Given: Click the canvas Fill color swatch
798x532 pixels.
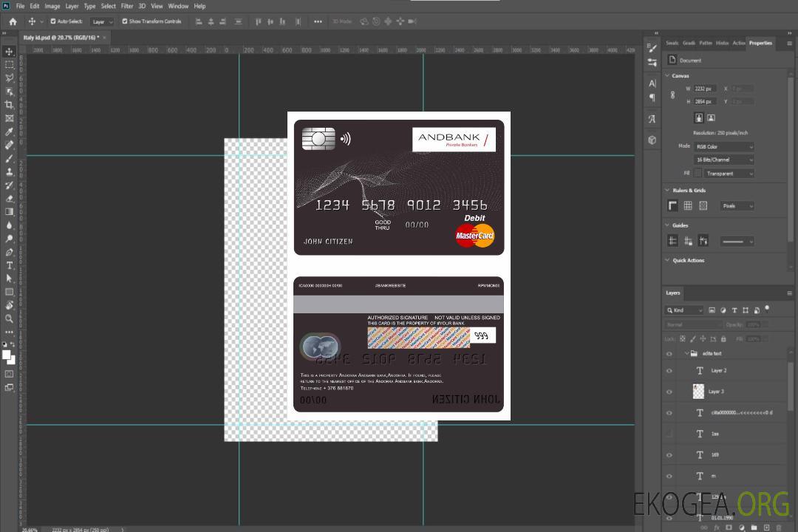Looking at the screenshot, I should click(698, 174).
